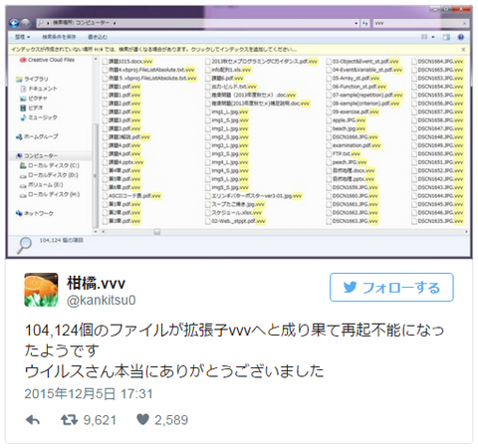Image resolution: width=478 pixels, height=448 pixels.
Task: Click the heart like icon with 2,589
Action: 142,420
